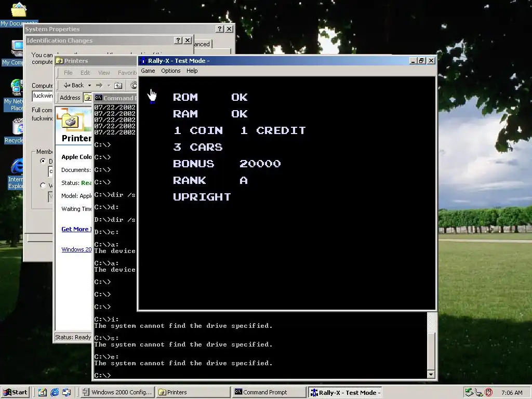The height and width of the screenshot is (399, 532).
Task: Click the Windows 2000 link in Printers window
Action: (76, 249)
